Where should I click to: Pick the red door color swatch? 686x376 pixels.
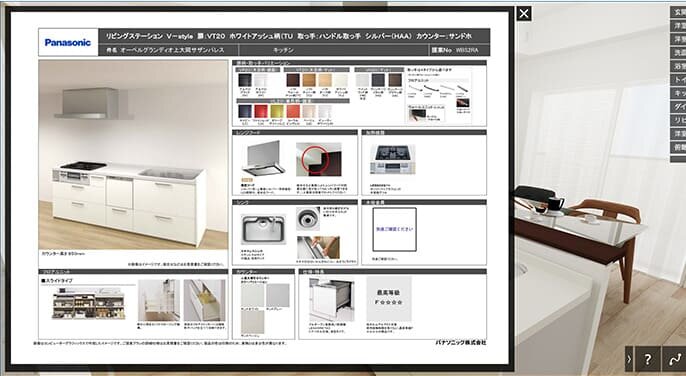(x=261, y=111)
